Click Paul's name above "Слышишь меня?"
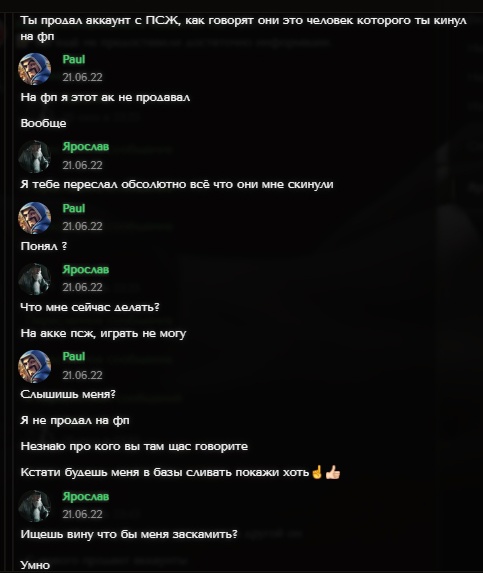This screenshot has width=483, height=573. tap(74, 356)
